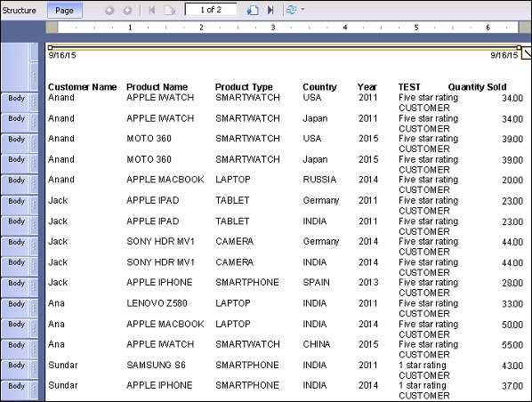532x402 pixels.
Task: Select the Page view tab
Action: click(64, 10)
